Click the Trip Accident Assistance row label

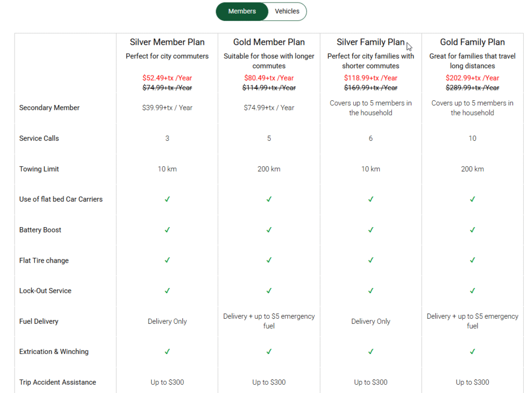[x=58, y=382]
